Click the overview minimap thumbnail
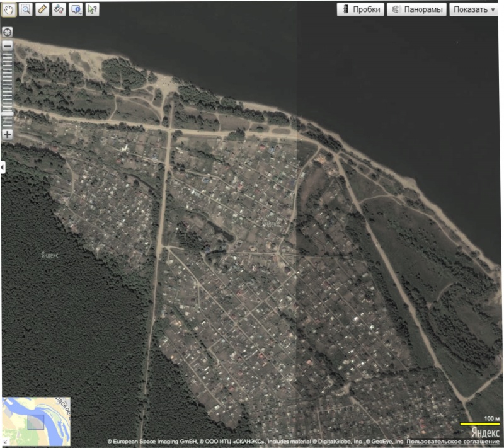This screenshot has height=448, width=504. coord(36,422)
